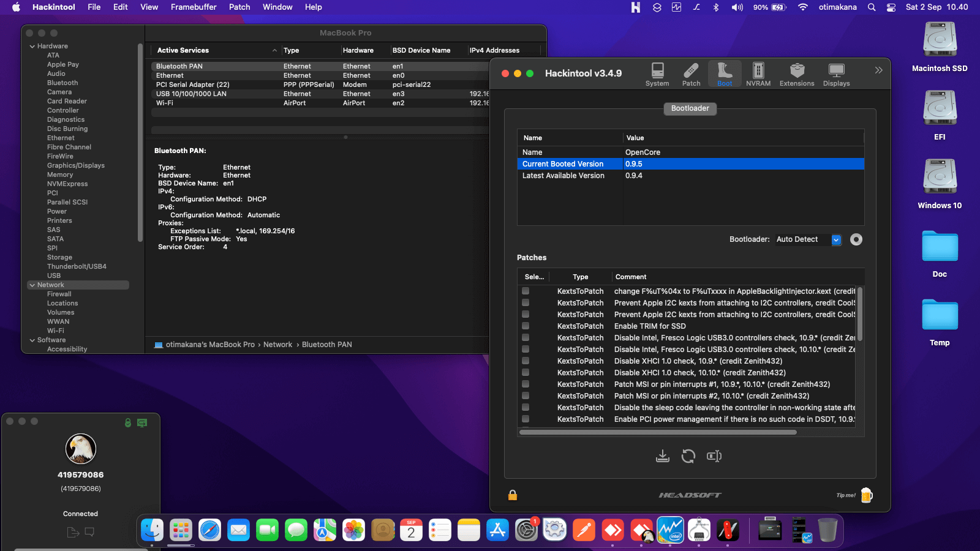Open the File menu

[94, 7]
